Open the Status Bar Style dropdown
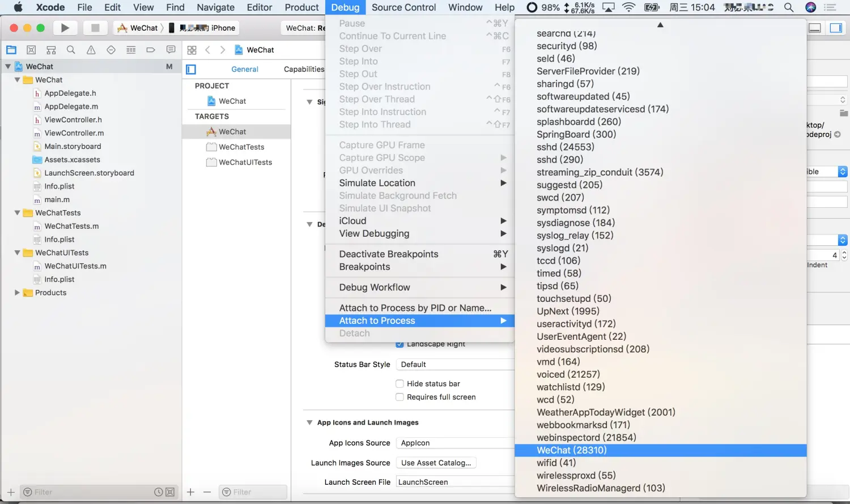Image resolution: width=850 pixels, height=504 pixels. (x=455, y=364)
